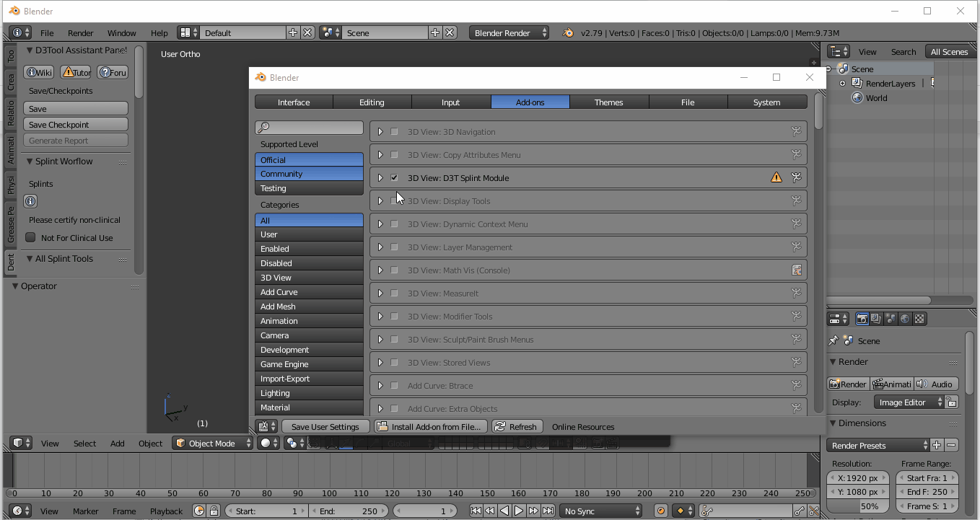Click the pin icon in Properties header
Screen dimensions: 980x520
[x=834, y=340]
